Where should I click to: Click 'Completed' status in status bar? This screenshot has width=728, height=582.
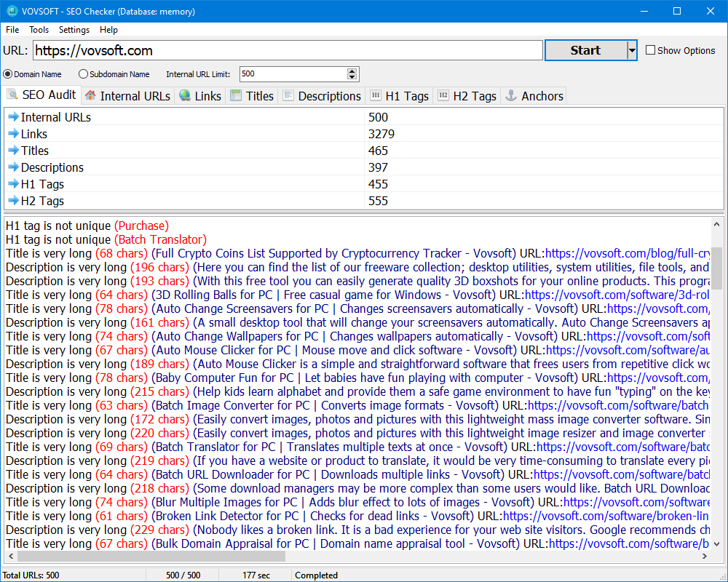(316, 575)
